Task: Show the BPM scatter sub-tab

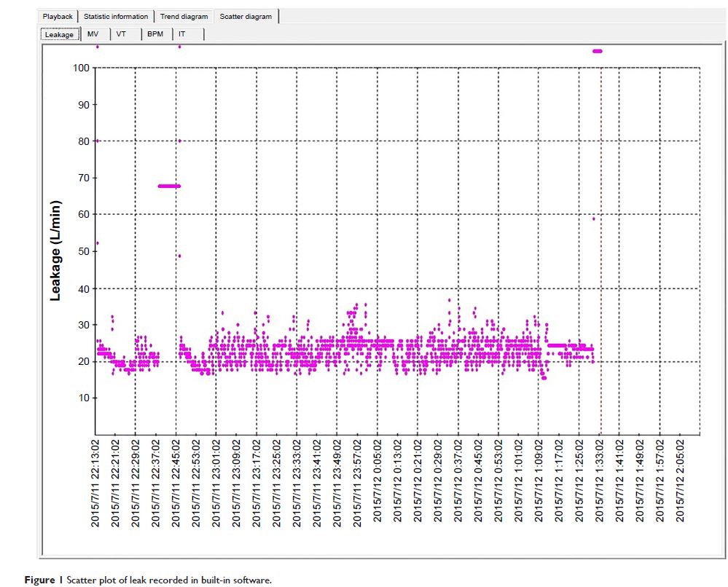Action: 154,34
